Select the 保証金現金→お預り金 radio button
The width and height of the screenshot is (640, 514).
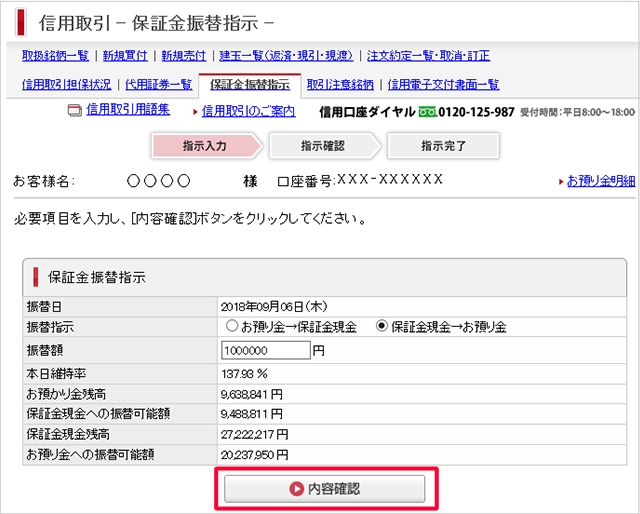[381, 327]
